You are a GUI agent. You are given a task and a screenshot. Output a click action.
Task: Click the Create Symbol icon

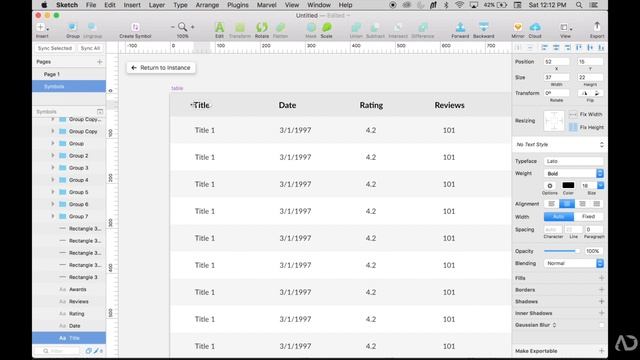(135, 27)
